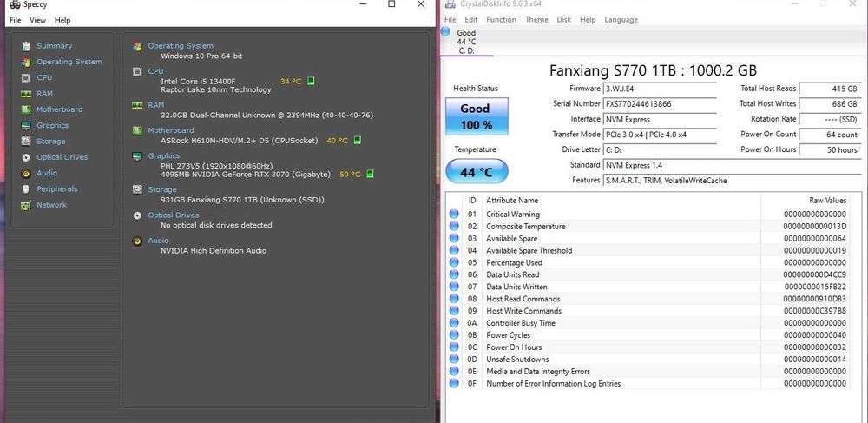
Task: Click the Power On Count 64 count field
Action: click(x=830, y=135)
